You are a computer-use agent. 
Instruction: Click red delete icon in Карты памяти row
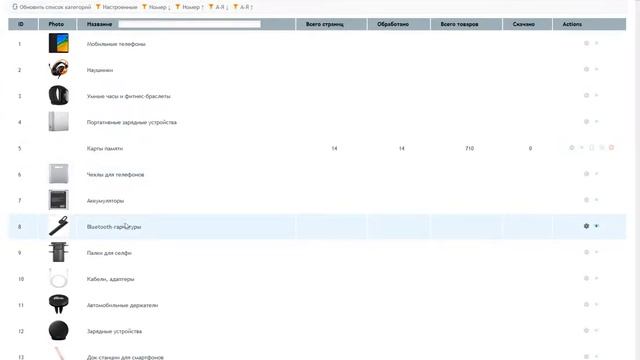(x=611, y=148)
